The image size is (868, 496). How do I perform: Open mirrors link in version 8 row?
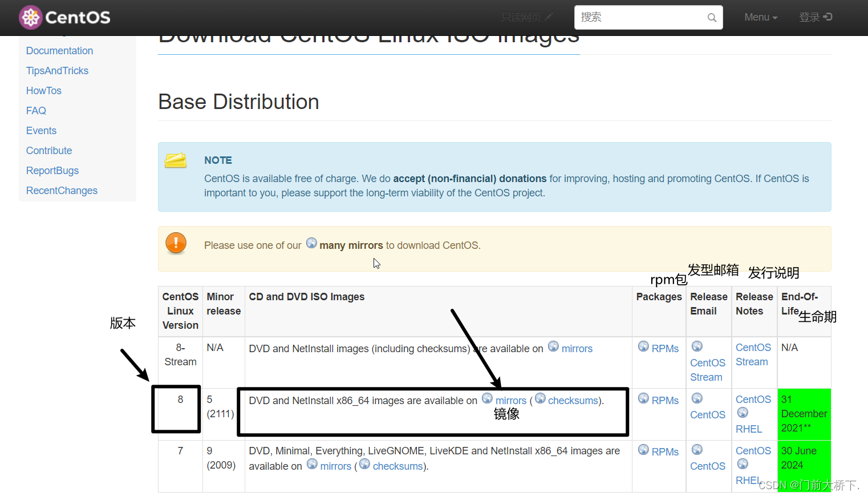click(x=511, y=401)
